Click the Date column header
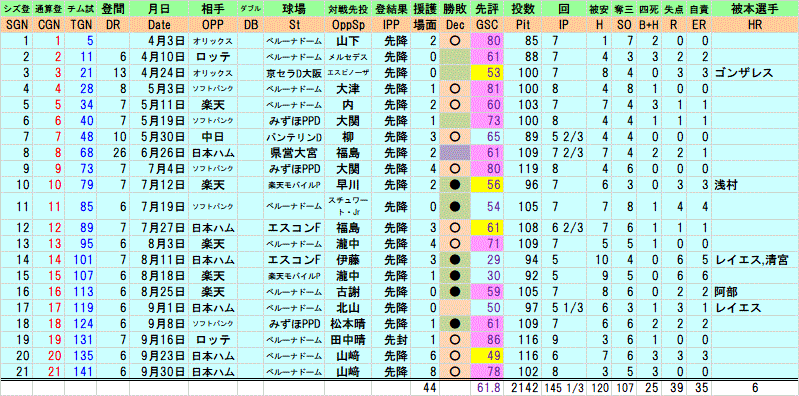Screen dimensions: 799x396 click(x=158, y=25)
